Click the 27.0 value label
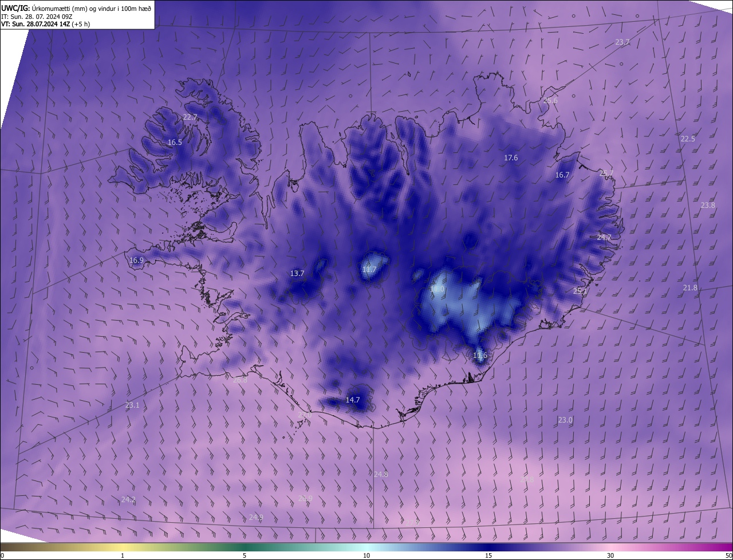The image size is (733, 560). click(305, 415)
